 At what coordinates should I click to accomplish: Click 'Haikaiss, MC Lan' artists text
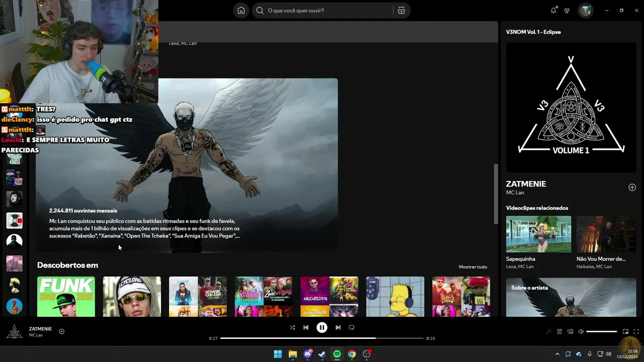(594, 266)
